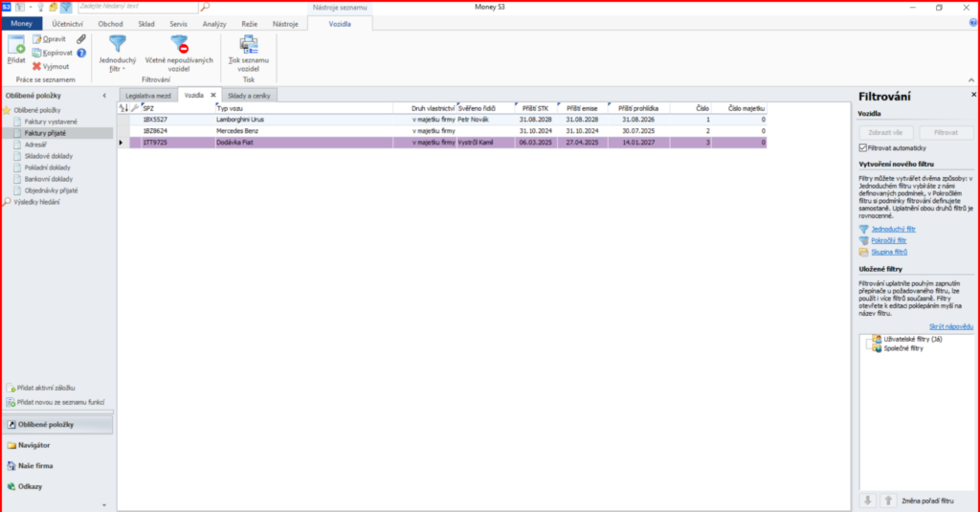This screenshot has width=980, height=512.
Task: Switch to the Sklady a ceníky tab
Action: click(x=250, y=96)
